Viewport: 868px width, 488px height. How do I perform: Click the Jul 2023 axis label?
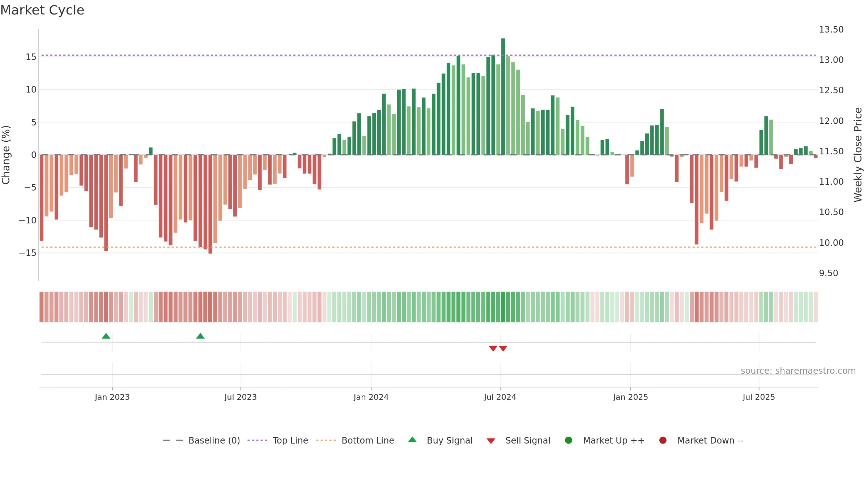[241, 397]
